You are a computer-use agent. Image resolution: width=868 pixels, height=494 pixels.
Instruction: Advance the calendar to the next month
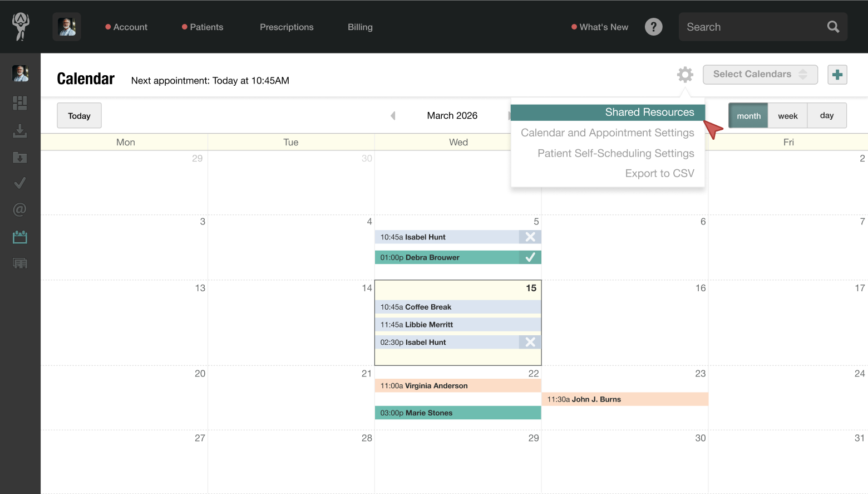pos(510,115)
